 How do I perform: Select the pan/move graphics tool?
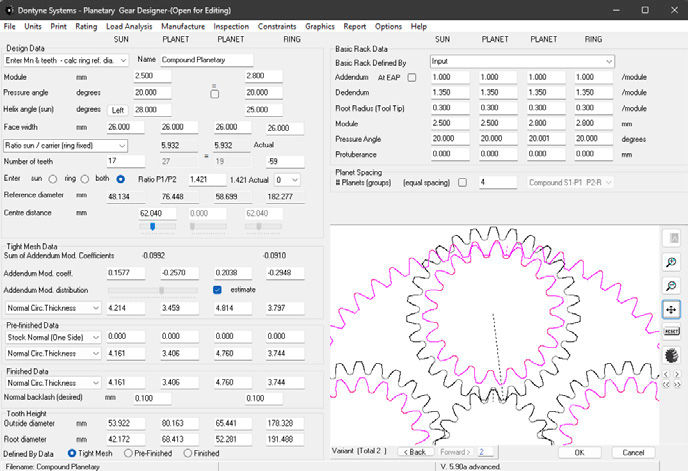671,309
